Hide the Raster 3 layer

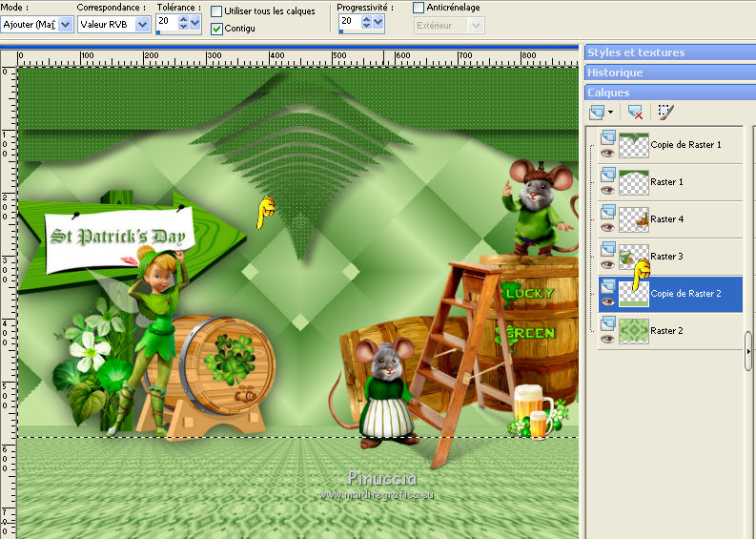[607, 264]
